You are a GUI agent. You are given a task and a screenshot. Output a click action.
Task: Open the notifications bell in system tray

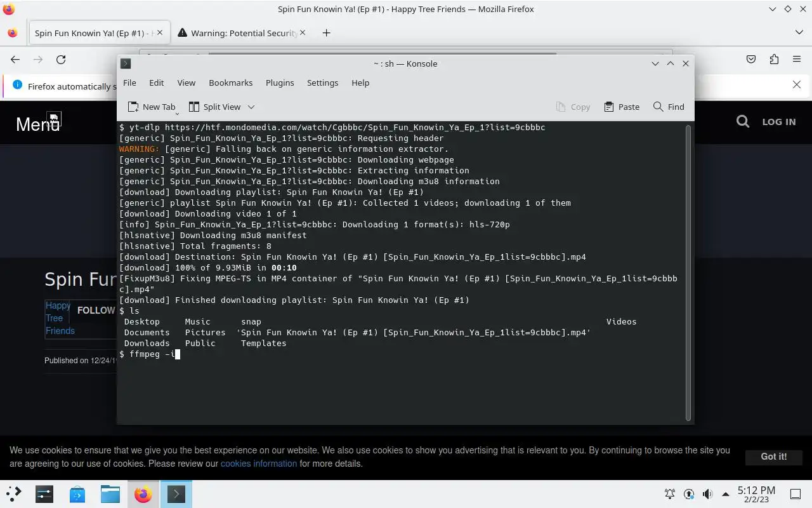[x=669, y=493]
